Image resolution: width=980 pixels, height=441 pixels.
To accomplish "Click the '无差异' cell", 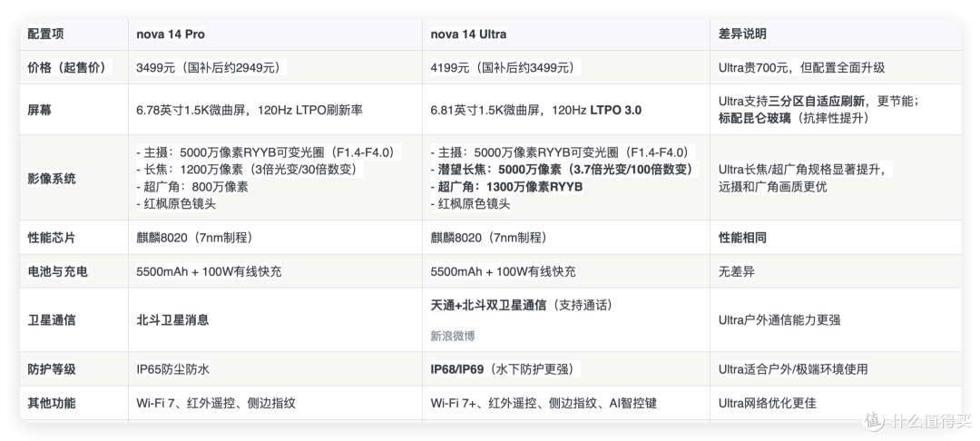I will point(736,271).
